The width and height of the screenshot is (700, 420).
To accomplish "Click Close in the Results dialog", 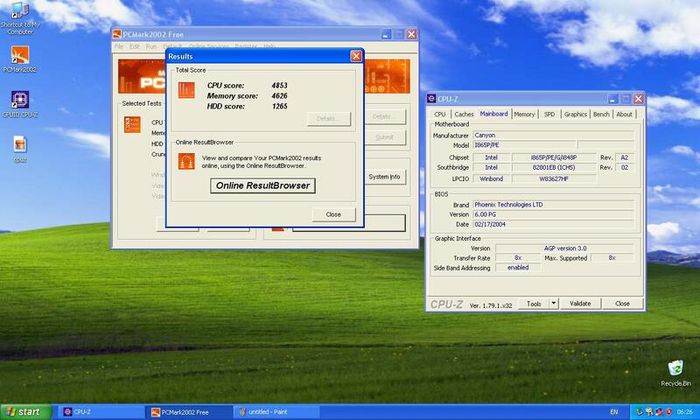I will click(x=333, y=214).
